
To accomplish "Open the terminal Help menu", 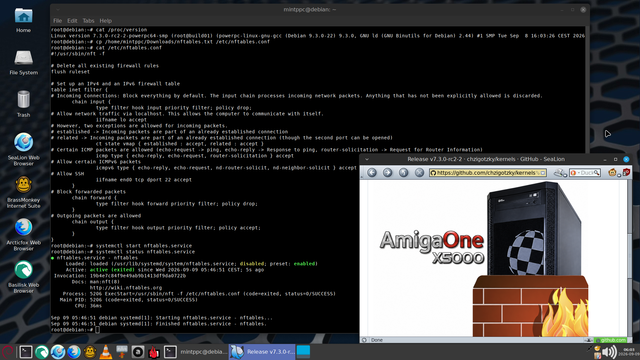I will tap(105, 21).
